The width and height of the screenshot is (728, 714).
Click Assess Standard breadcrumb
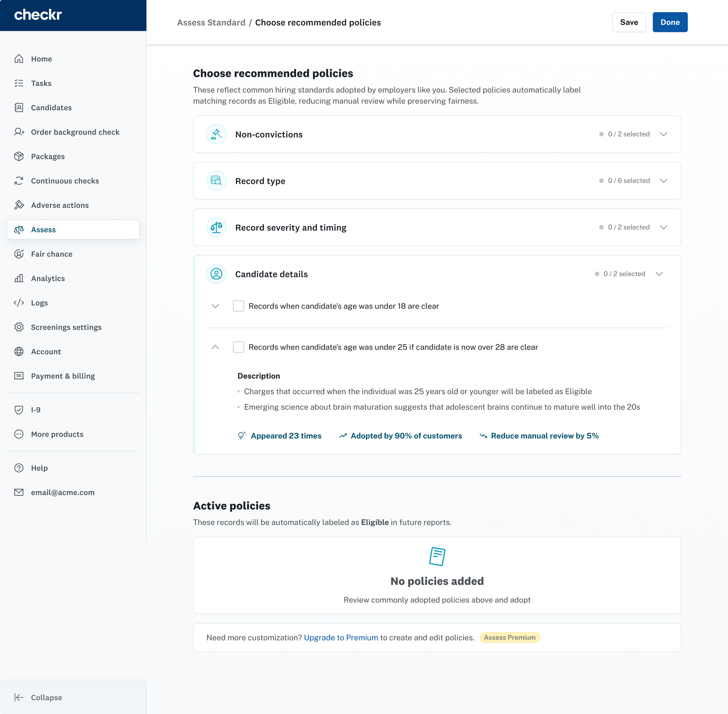click(211, 22)
